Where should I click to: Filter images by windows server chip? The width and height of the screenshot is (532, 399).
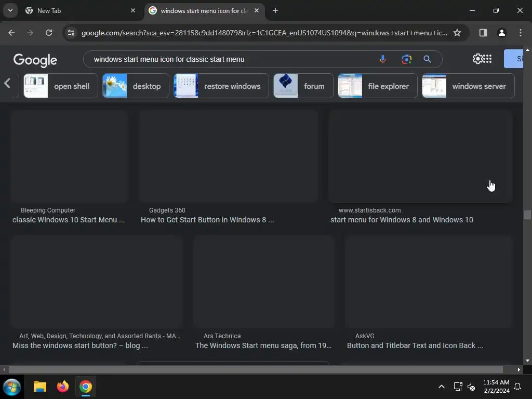468,86
